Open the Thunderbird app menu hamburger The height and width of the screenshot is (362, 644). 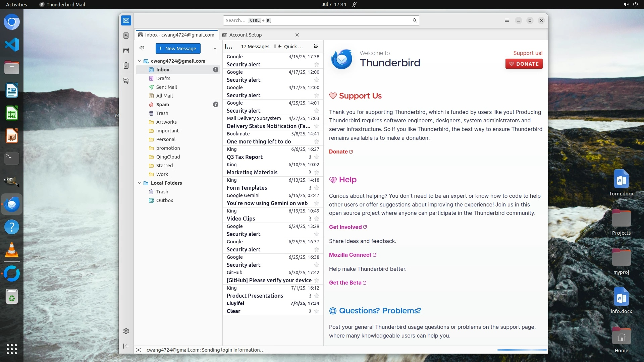click(x=507, y=20)
